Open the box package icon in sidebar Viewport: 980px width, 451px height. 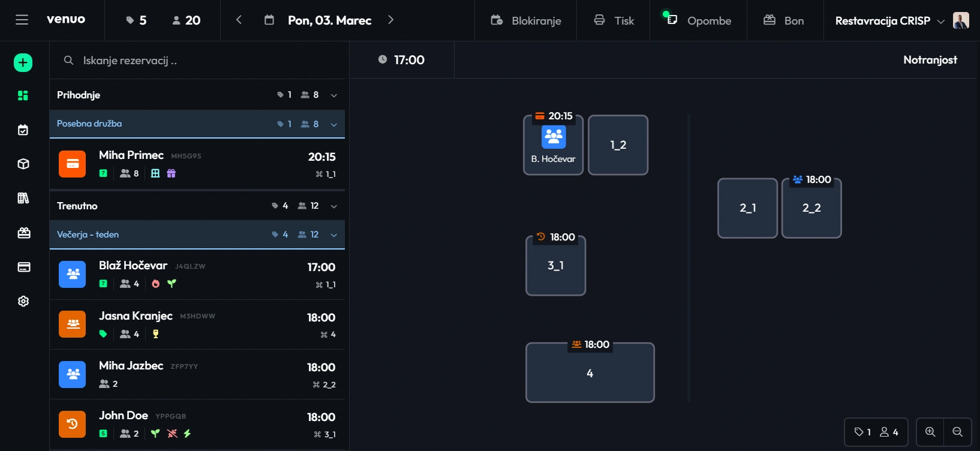[23, 164]
